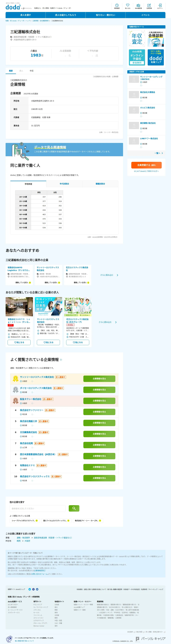Open the お問い合わせフォーム link
The image size is (171, 644).
pyautogui.click(x=40, y=574)
